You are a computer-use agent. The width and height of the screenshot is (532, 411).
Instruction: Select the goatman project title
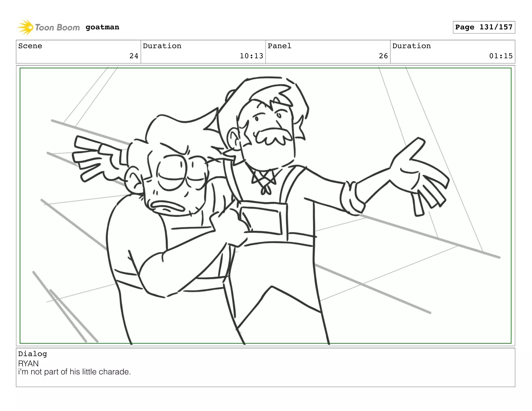102,27
